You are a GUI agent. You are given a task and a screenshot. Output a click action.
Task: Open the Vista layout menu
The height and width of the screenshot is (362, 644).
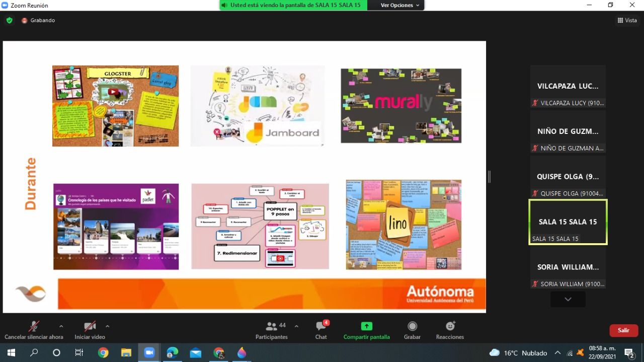point(627,20)
